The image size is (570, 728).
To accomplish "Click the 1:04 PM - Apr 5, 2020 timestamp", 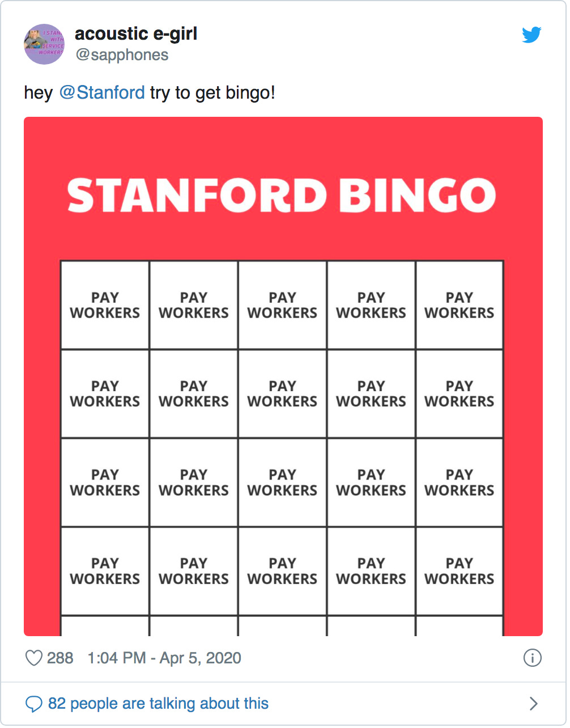I will point(164,658).
